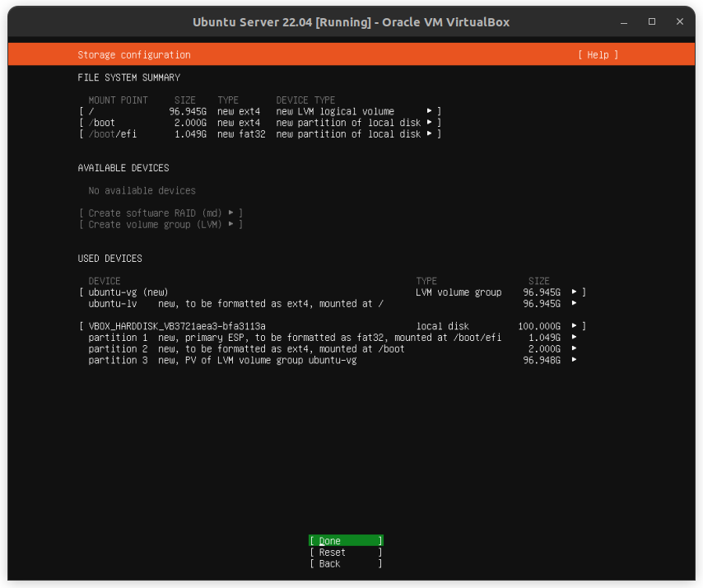
Task: Click the VirtualBox window title bar text
Action: tap(351, 22)
